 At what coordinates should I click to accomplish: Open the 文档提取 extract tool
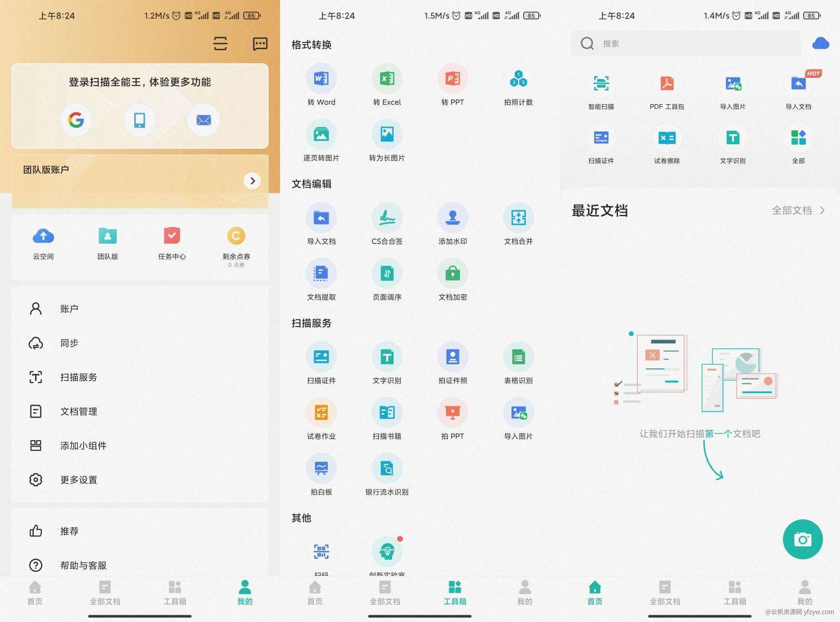tap(321, 280)
